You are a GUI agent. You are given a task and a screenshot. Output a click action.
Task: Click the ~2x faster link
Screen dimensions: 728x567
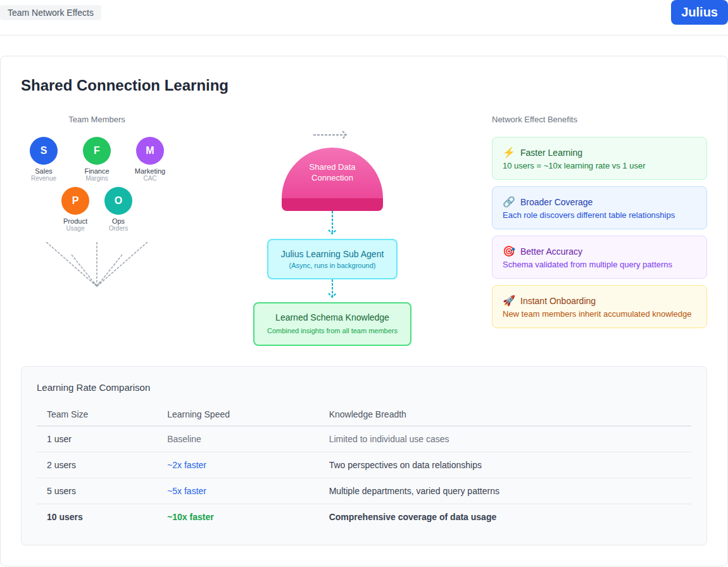tap(187, 465)
